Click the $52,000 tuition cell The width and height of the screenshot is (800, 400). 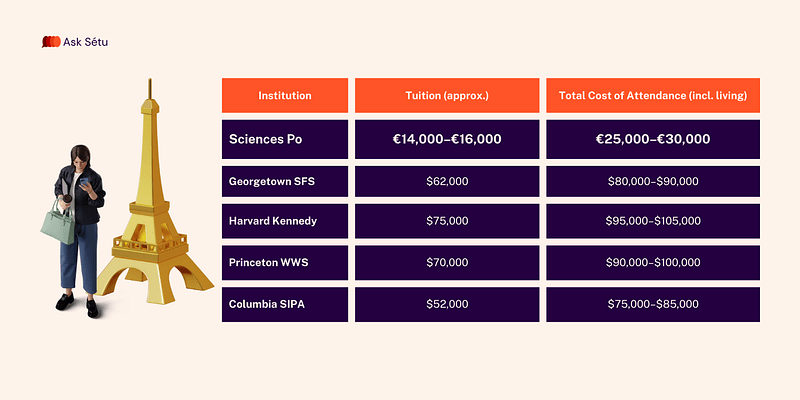447,303
